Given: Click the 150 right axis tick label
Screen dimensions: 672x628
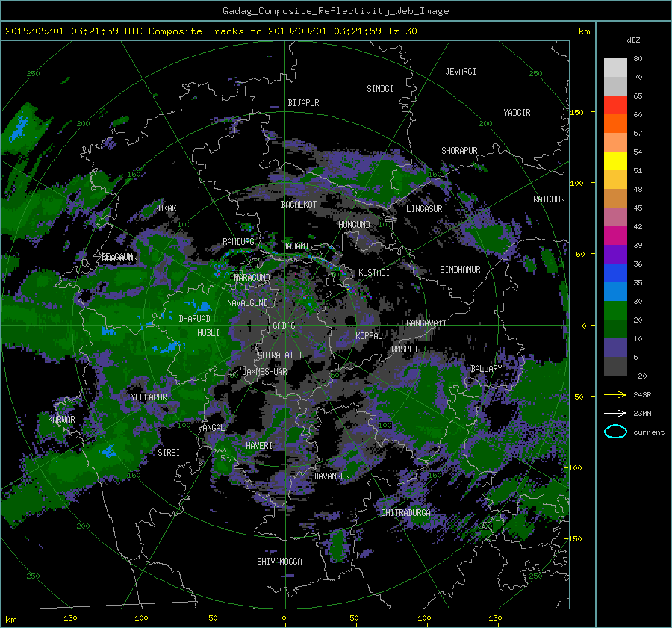Looking at the screenshot, I should pos(577,112).
